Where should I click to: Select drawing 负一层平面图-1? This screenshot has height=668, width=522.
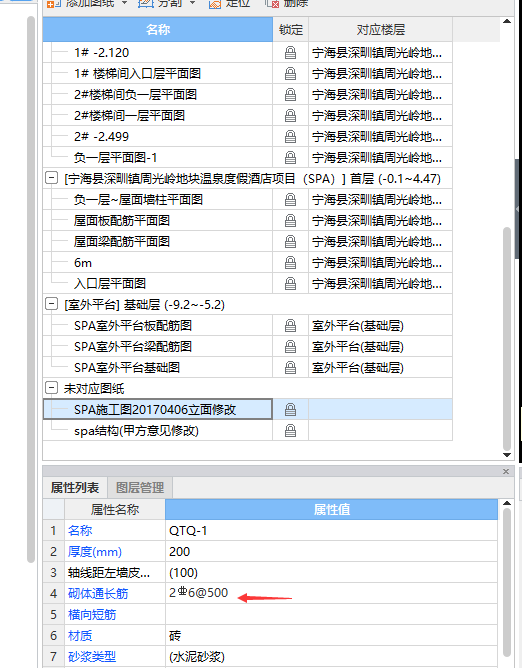[x=115, y=158]
